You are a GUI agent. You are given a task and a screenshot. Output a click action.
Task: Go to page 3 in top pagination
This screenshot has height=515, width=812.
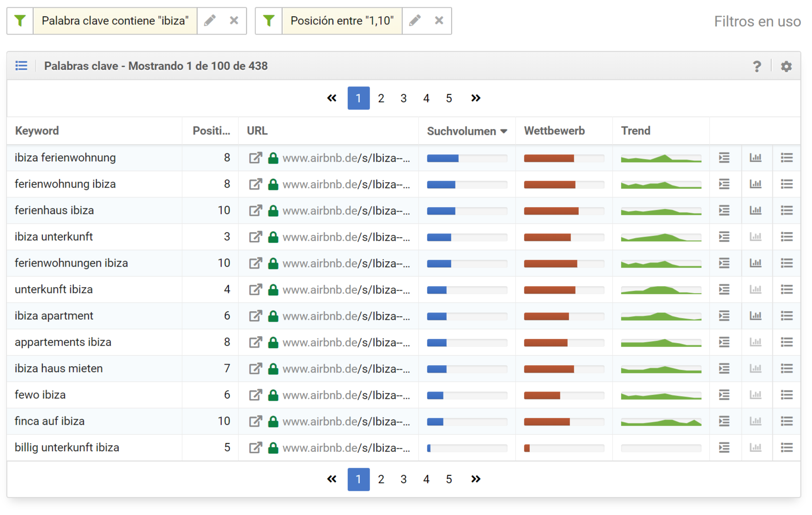[x=404, y=98]
